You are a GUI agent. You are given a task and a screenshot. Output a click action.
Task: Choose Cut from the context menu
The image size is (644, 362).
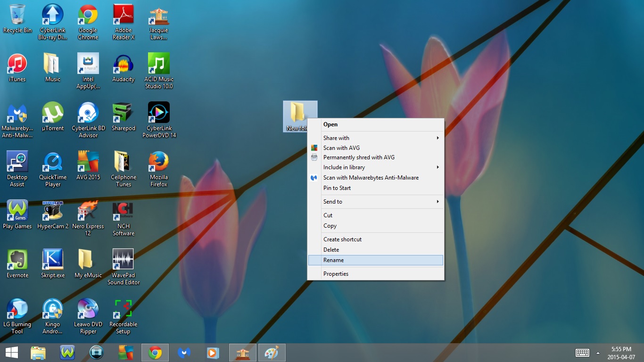pyautogui.click(x=375, y=215)
